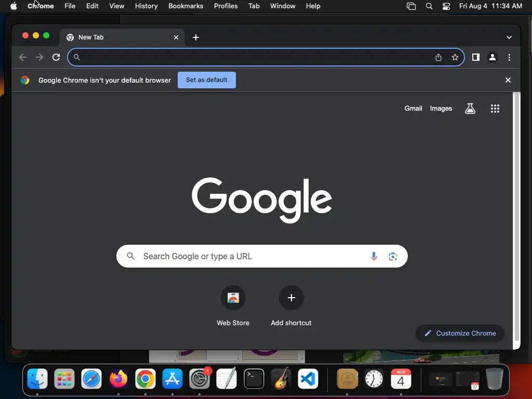Click the Stage Manager menu bar icon
The image size is (532, 399).
411,6
